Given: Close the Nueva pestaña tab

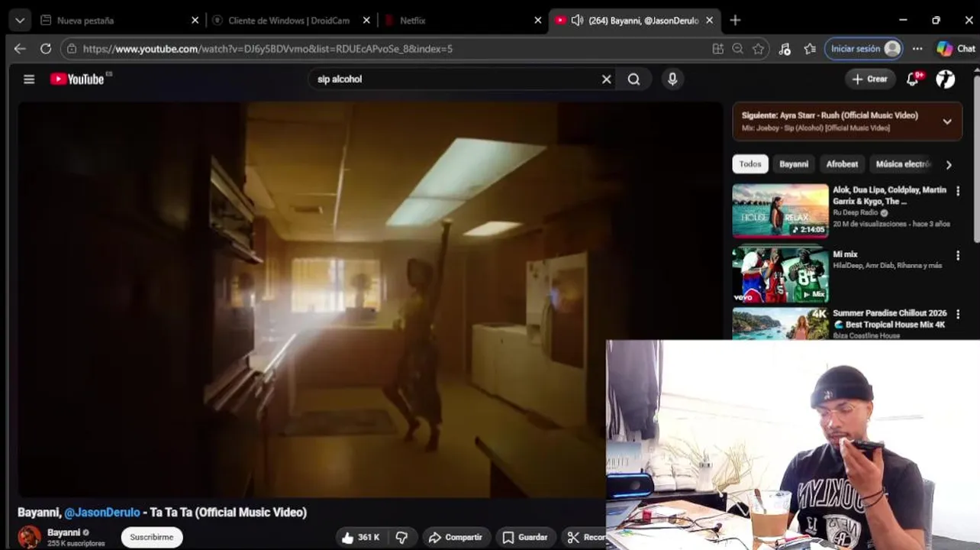Looking at the screenshot, I should pyautogui.click(x=195, y=21).
